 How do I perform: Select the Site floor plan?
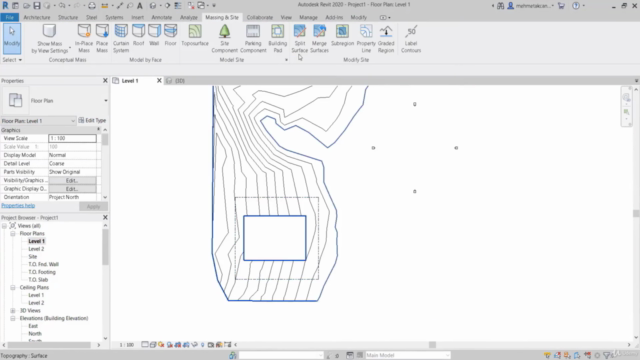[33, 257]
